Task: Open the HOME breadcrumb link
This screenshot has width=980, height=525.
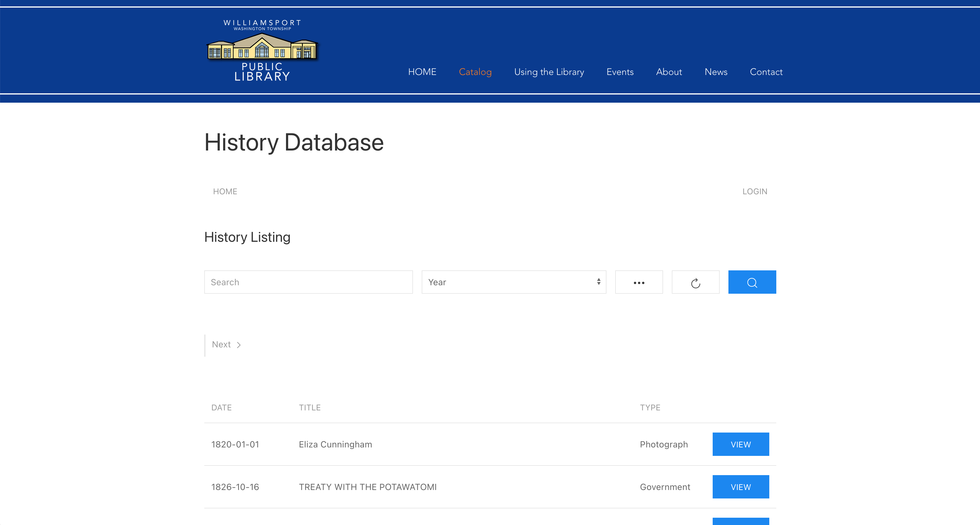Action: click(x=225, y=191)
